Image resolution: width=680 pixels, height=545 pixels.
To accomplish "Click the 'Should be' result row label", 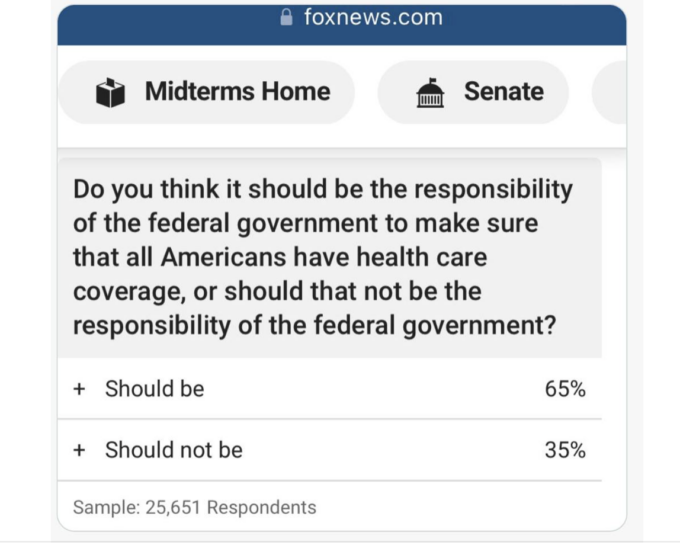I will pos(154,388).
